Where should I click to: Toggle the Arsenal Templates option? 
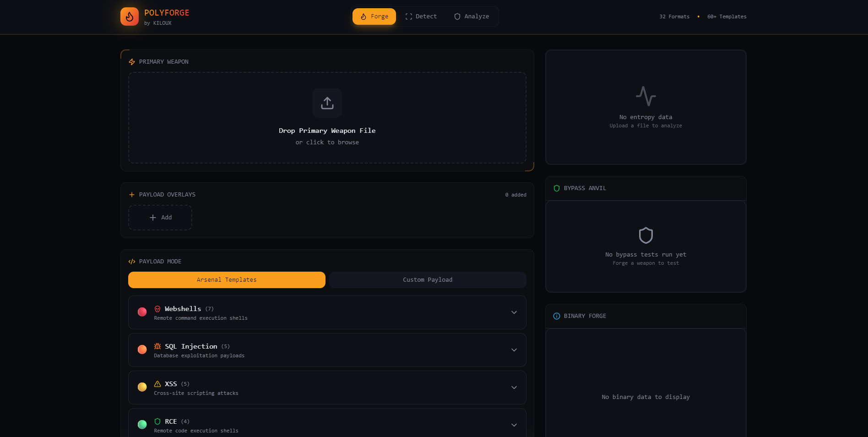tap(226, 279)
